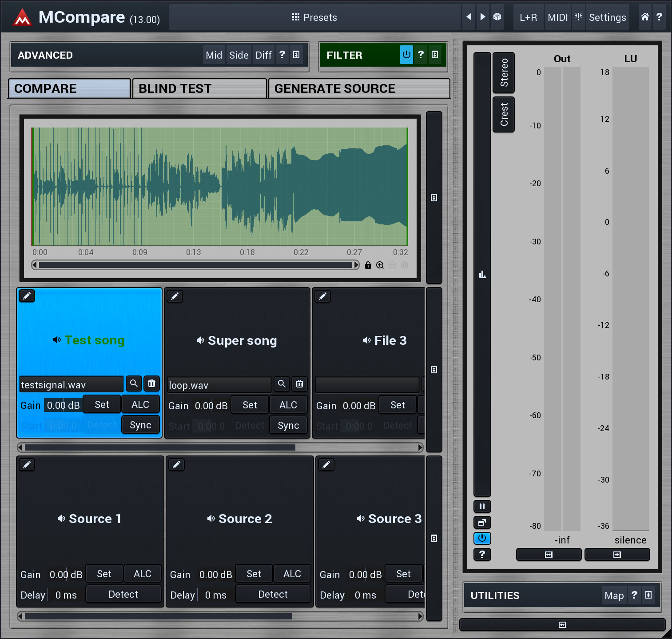Expand the UTILITIES panel
The image size is (672, 639).
pyautogui.click(x=648, y=595)
